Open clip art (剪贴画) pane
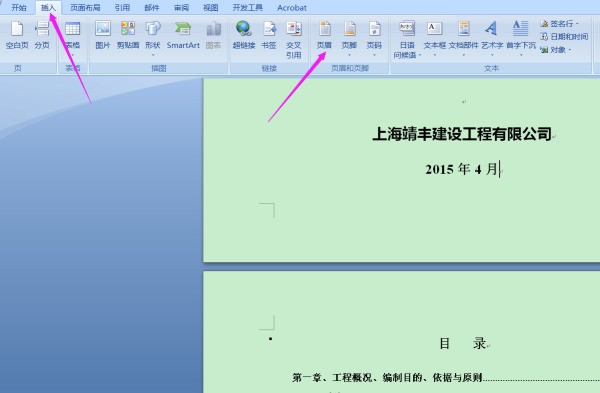Viewport: 600px width, 393px height. [x=128, y=35]
